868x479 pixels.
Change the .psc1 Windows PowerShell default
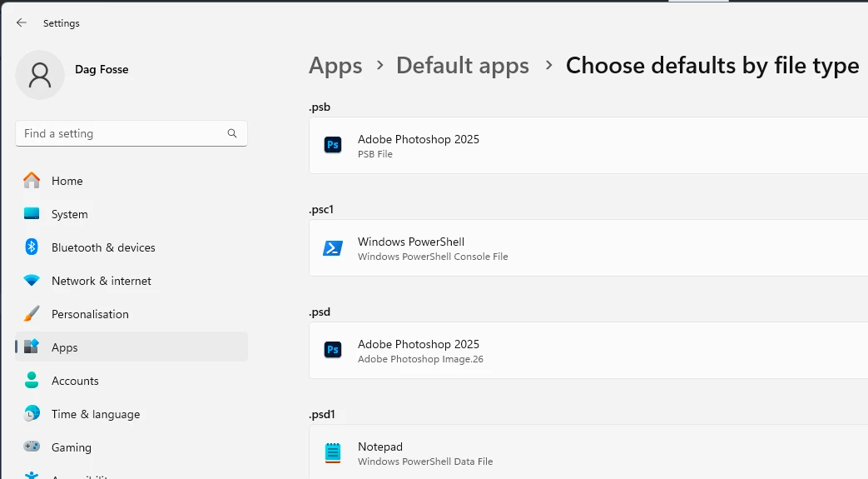[588, 247]
